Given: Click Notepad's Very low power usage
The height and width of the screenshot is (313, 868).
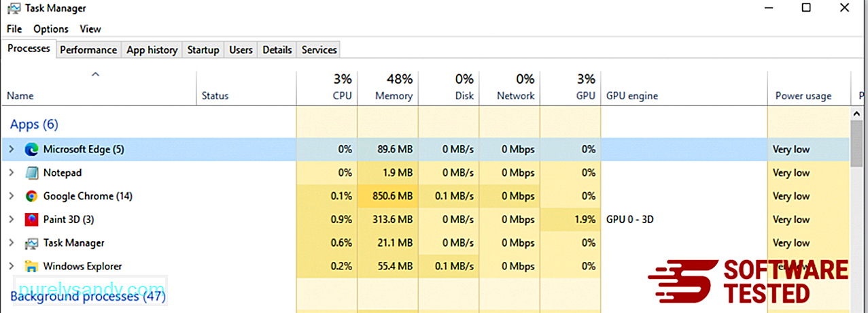Looking at the screenshot, I should point(791,173).
